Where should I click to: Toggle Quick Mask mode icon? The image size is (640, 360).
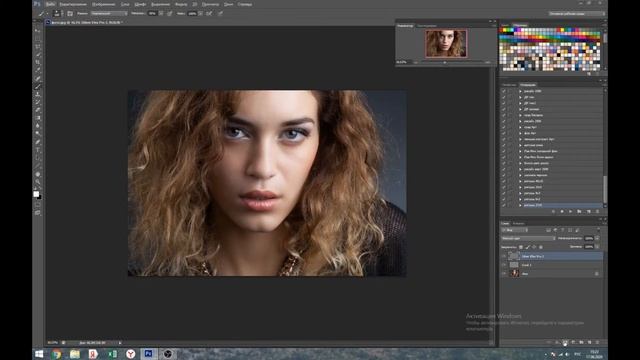(x=38, y=205)
